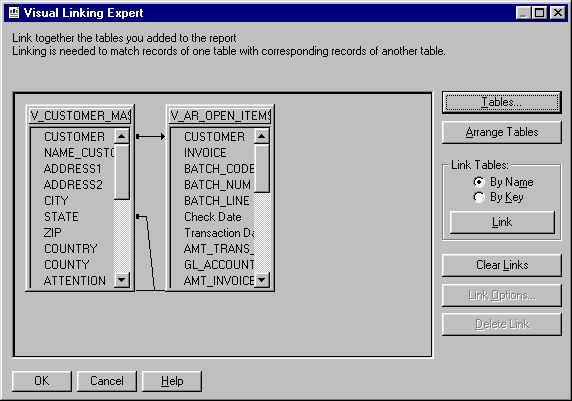Select CUSTOMER field in V_CUSTOMER_MAS table

click(x=74, y=136)
